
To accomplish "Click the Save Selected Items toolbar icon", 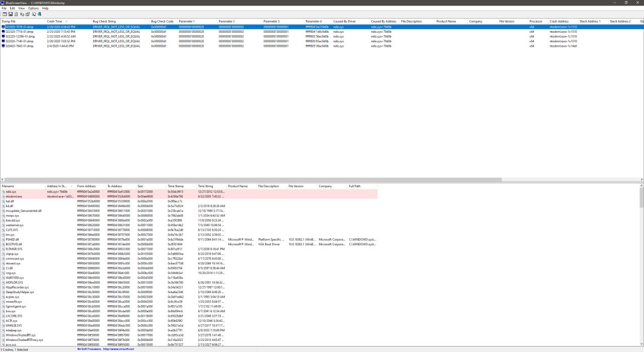I will (x=11, y=14).
